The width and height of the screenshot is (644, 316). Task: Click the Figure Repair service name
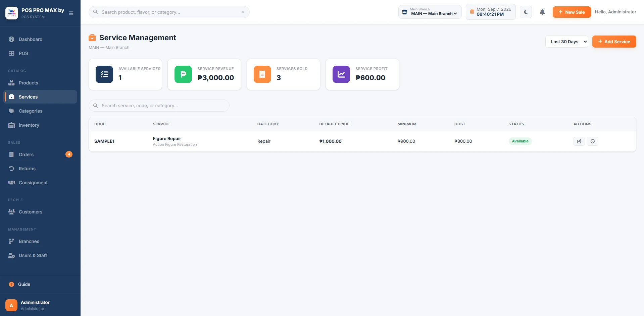(167, 139)
